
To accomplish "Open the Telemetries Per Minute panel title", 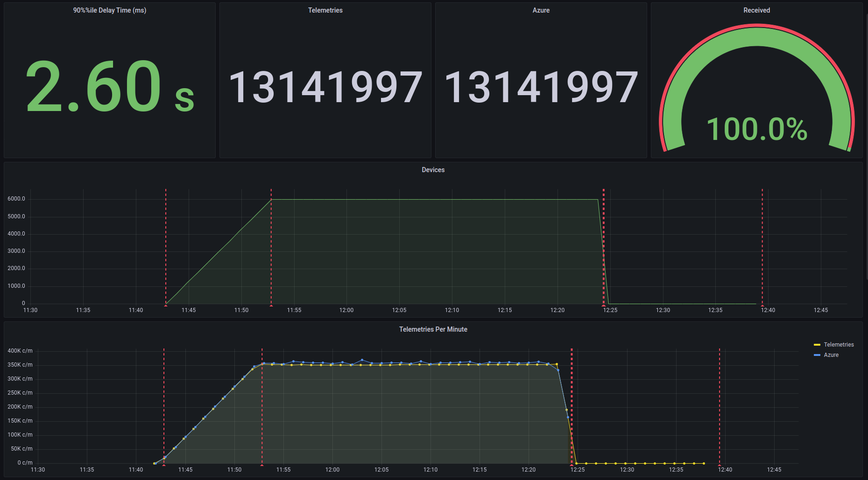I will pyautogui.click(x=433, y=329).
